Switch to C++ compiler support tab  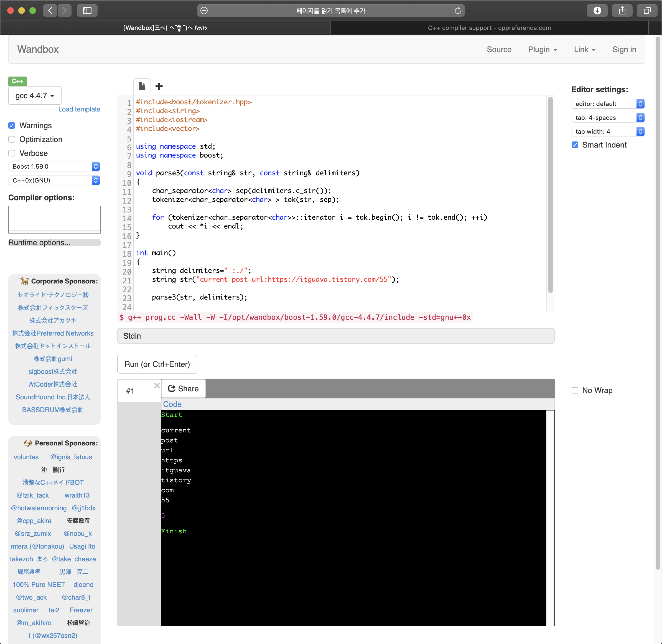[489, 28]
